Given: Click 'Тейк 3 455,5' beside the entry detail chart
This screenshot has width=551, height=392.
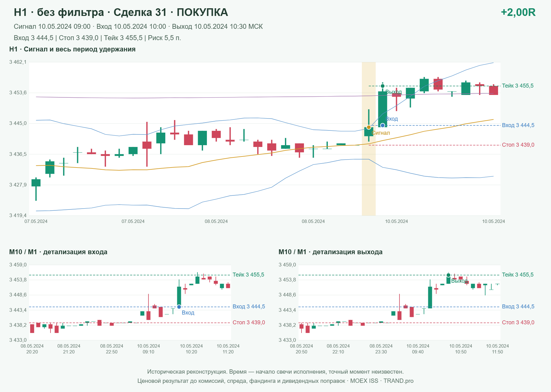Looking at the screenshot, I should point(248,275).
